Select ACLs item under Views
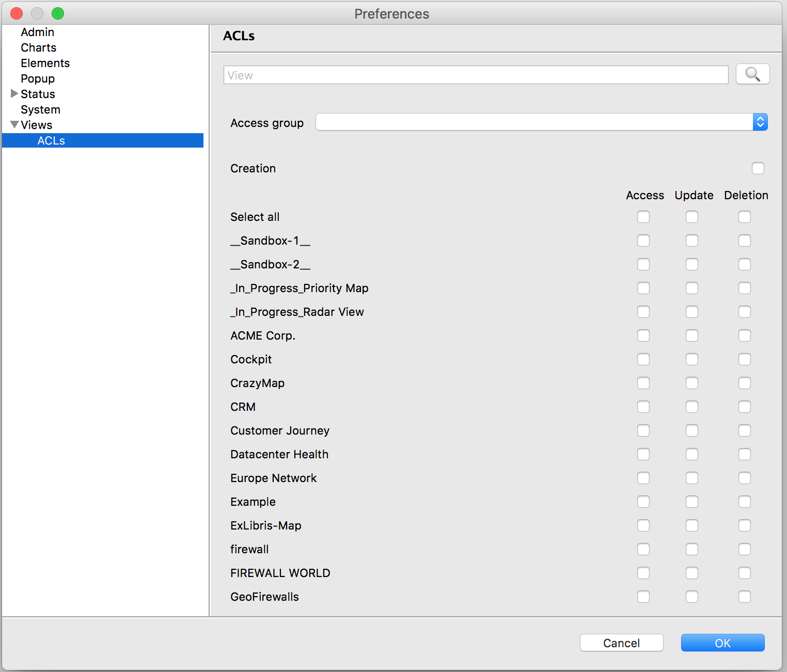 [51, 140]
